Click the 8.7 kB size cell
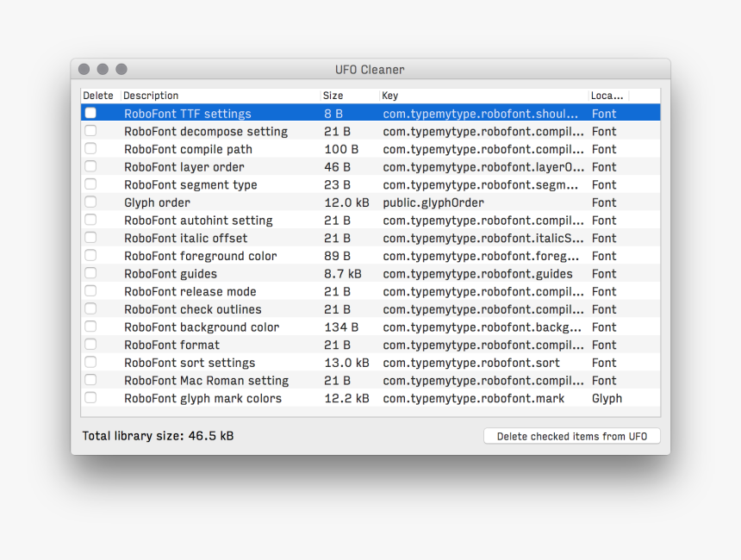This screenshot has width=741, height=560. pyautogui.click(x=343, y=274)
